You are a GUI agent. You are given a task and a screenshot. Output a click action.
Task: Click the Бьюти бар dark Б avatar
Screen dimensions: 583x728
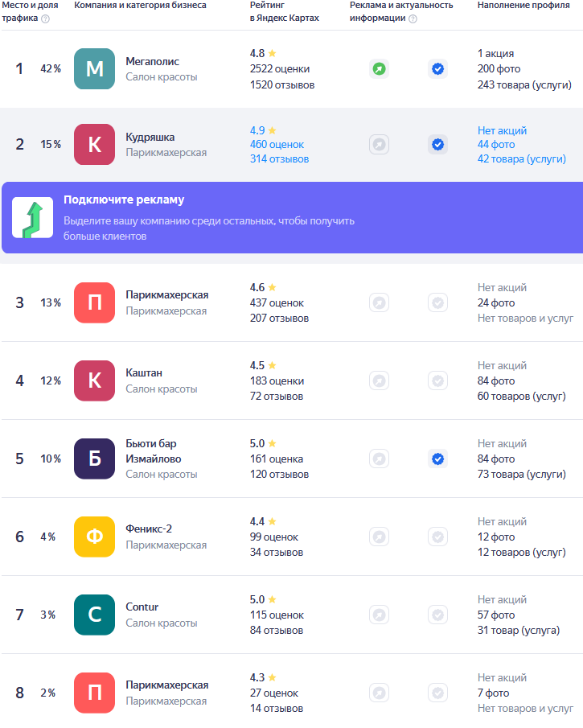(94, 459)
